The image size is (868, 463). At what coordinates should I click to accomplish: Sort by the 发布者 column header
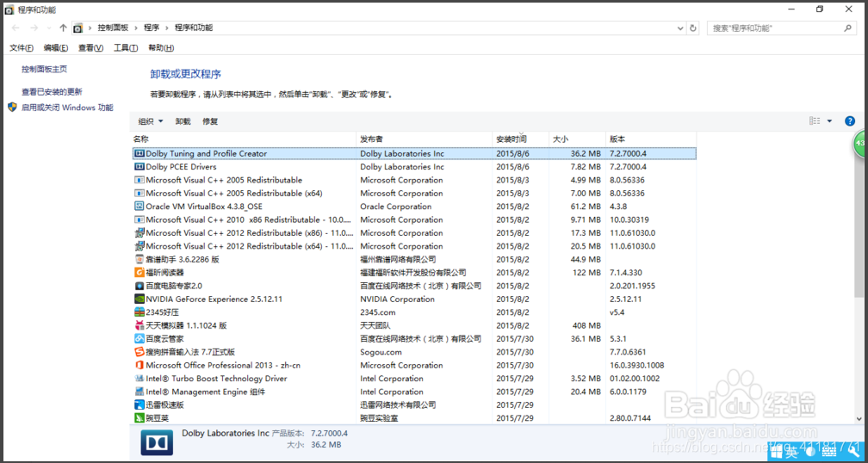pos(424,139)
